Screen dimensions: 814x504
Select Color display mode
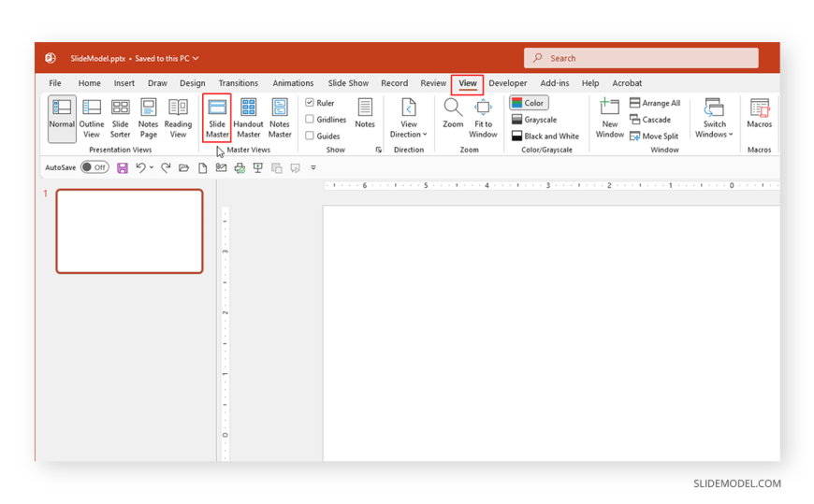(x=529, y=103)
